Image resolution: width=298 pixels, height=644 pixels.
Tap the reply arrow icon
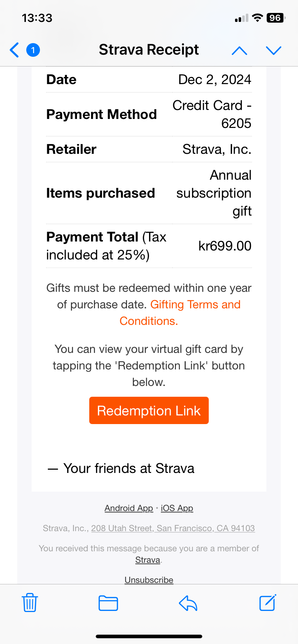(x=188, y=603)
